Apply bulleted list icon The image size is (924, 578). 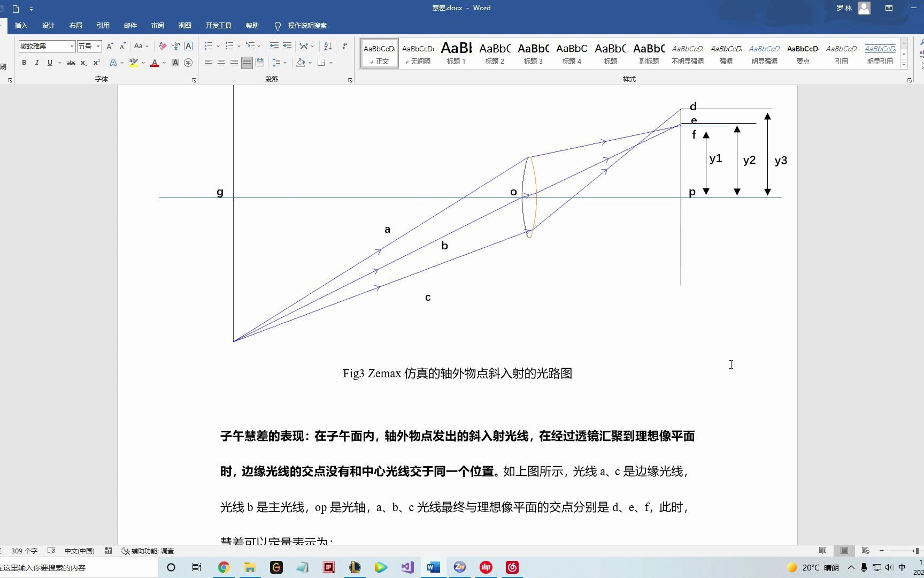pyautogui.click(x=209, y=46)
